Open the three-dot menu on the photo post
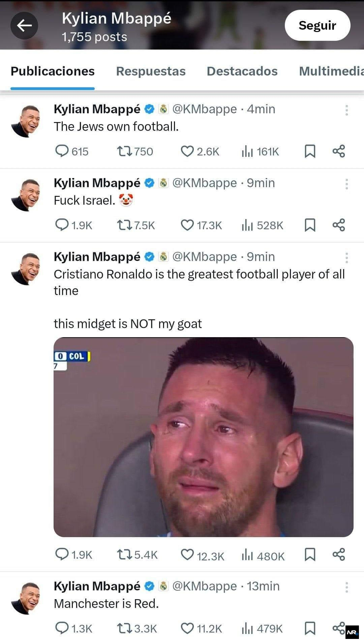The image size is (364, 644). (x=346, y=258)
